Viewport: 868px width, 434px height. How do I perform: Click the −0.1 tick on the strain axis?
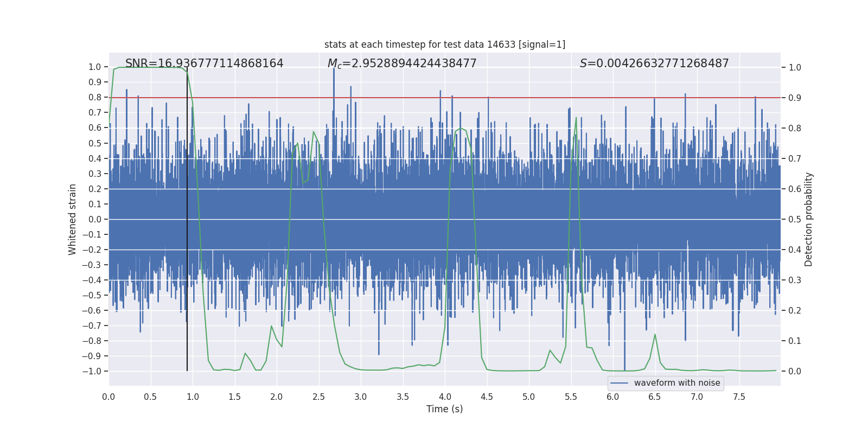(x=92, y=234)
